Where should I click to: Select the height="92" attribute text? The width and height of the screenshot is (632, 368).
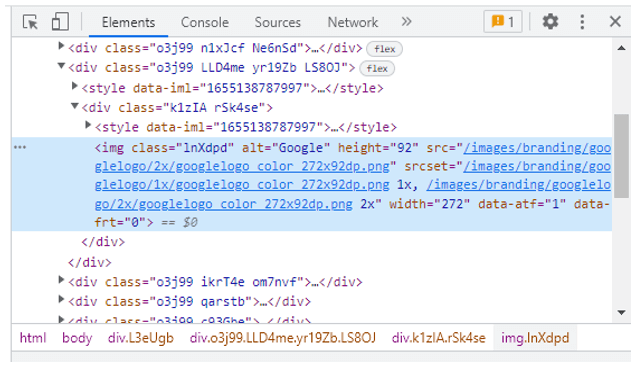tap(378, 148)
